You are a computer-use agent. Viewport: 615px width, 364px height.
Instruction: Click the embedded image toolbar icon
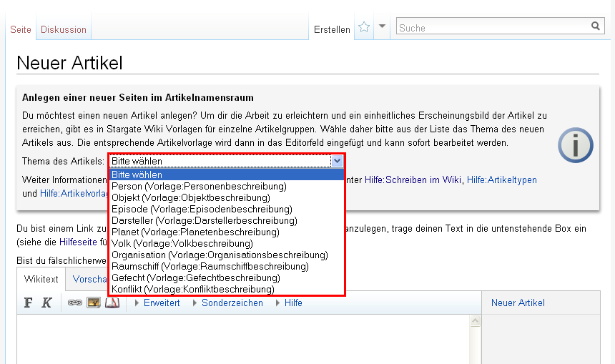point(94,302)
